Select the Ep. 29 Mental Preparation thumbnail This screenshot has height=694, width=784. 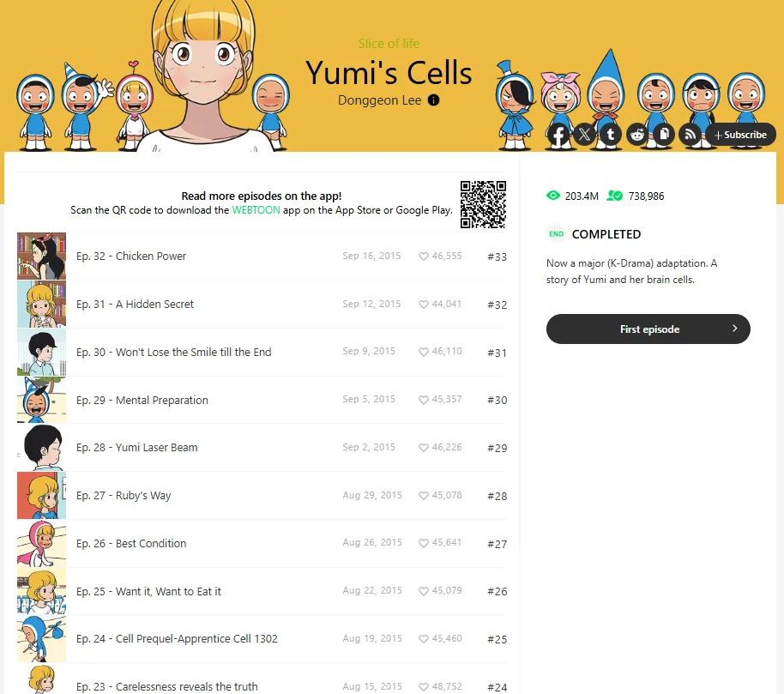coord(41,400)
